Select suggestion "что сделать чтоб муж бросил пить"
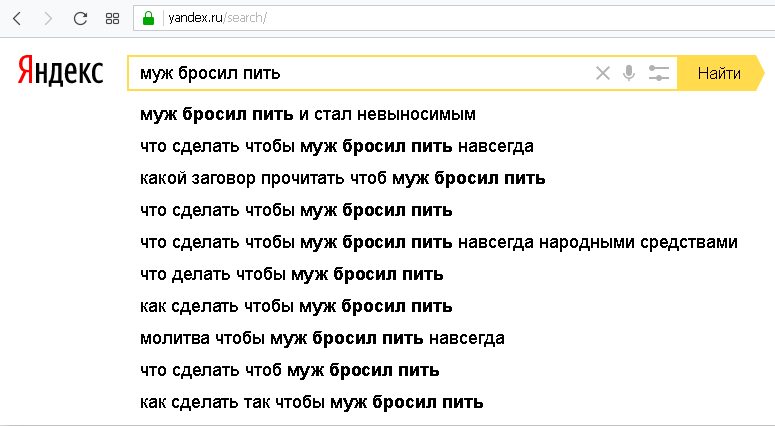The image size is (775, 426). (x=290, y=370)
